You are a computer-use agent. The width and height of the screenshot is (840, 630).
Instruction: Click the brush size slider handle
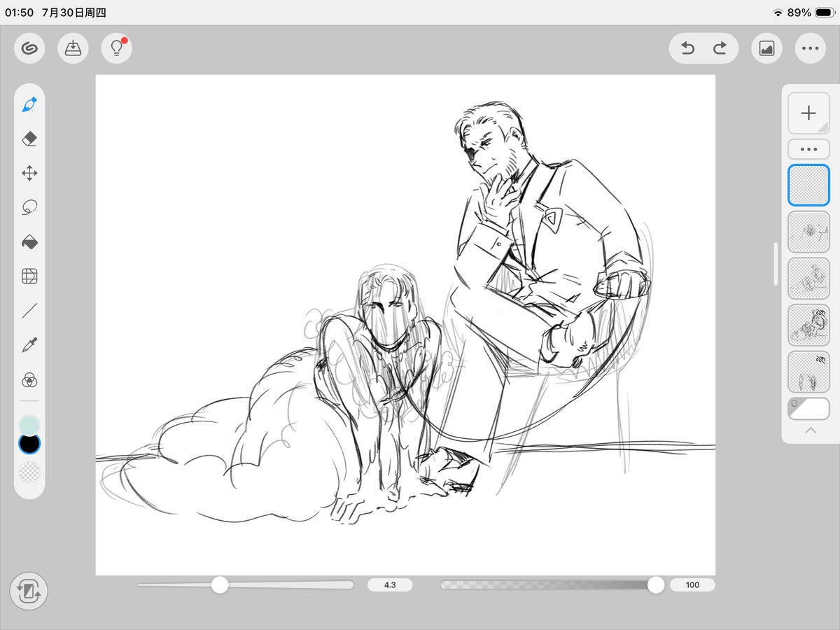coord(220,584)
